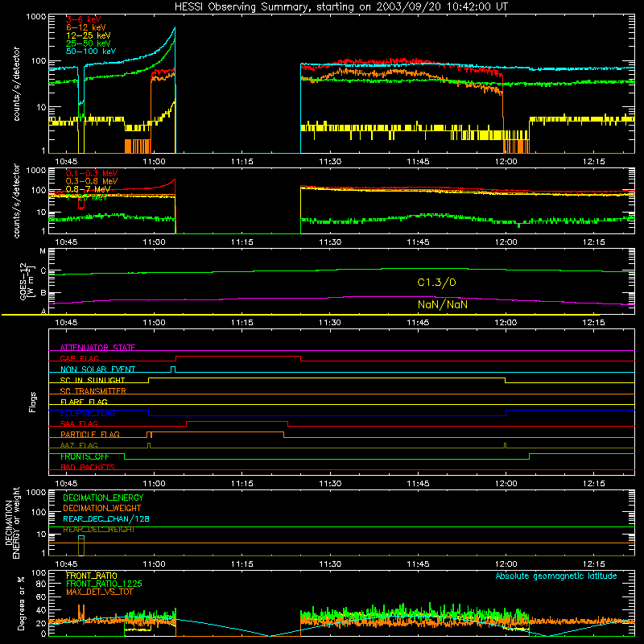
Task: Click the NON_SOLAR_EVENT flag label
Action: (97, 369)
